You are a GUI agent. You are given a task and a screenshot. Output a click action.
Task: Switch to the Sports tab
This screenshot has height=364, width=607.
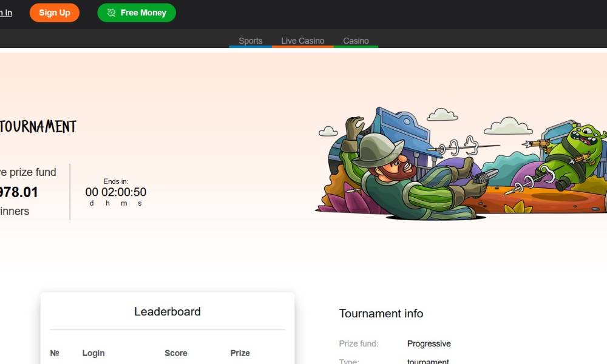point(251,41)
